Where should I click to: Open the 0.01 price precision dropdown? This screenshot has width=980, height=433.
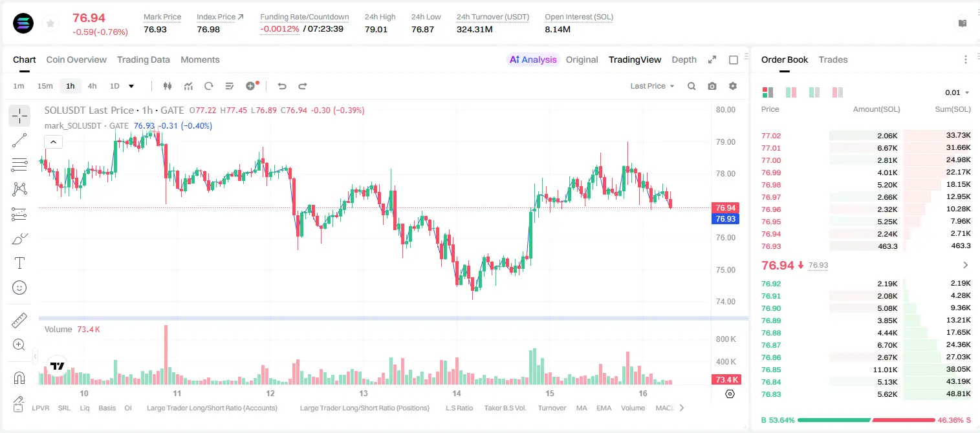tap(957, 92)
